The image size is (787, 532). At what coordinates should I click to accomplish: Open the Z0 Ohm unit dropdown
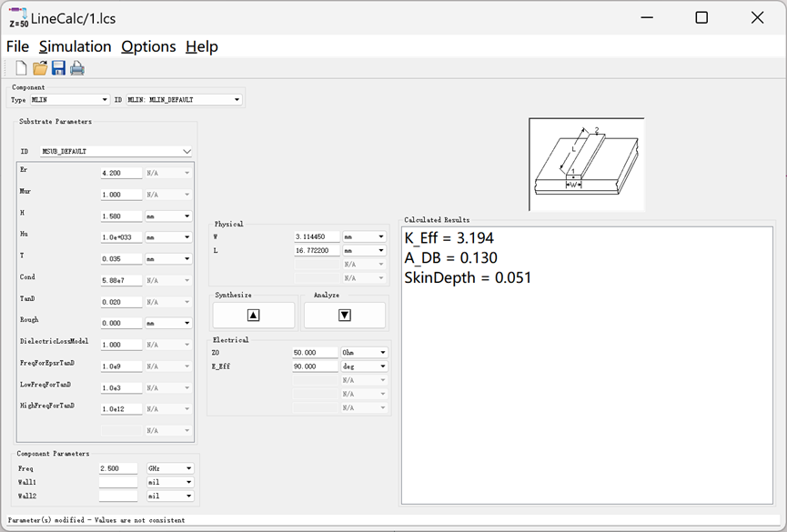point(364,353)
